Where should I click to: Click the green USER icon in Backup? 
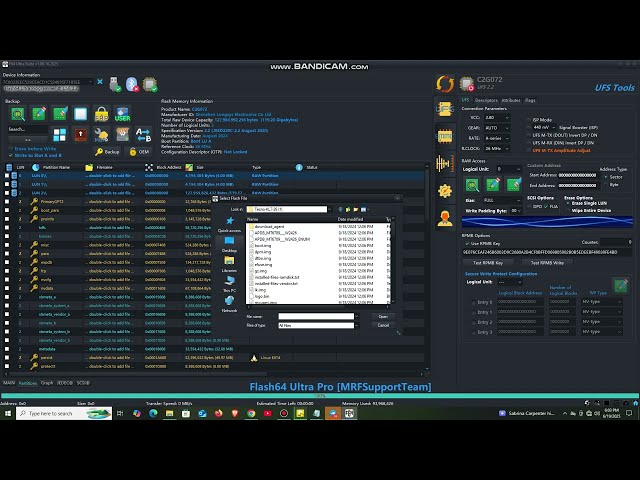coord(122,114)
